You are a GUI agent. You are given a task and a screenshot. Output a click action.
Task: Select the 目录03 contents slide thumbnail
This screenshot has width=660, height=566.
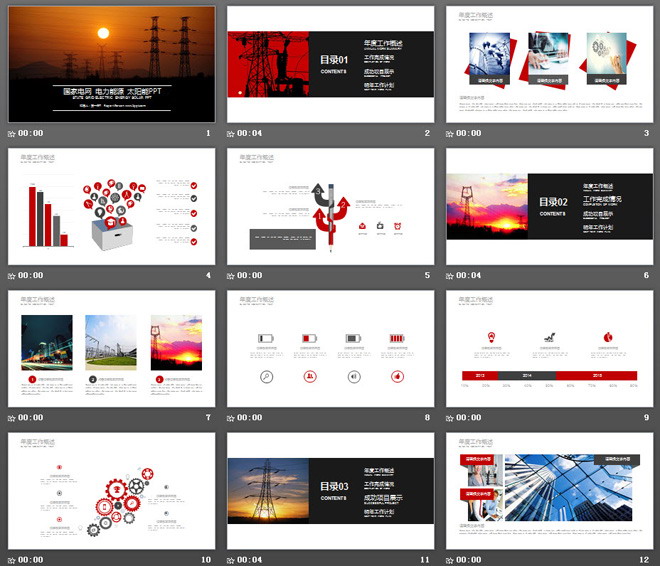(330, 491)
